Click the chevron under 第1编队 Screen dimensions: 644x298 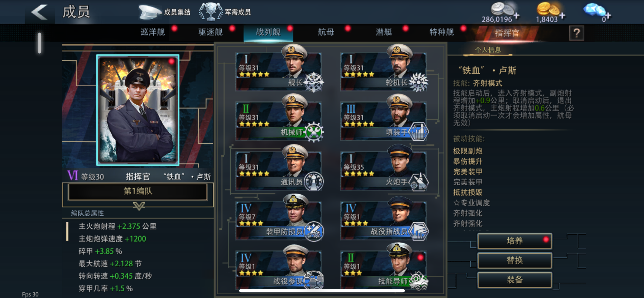click(x=139, y=206)
